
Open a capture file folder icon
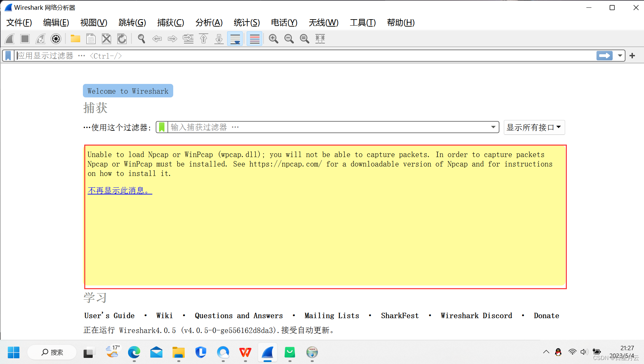coord(75,39)
